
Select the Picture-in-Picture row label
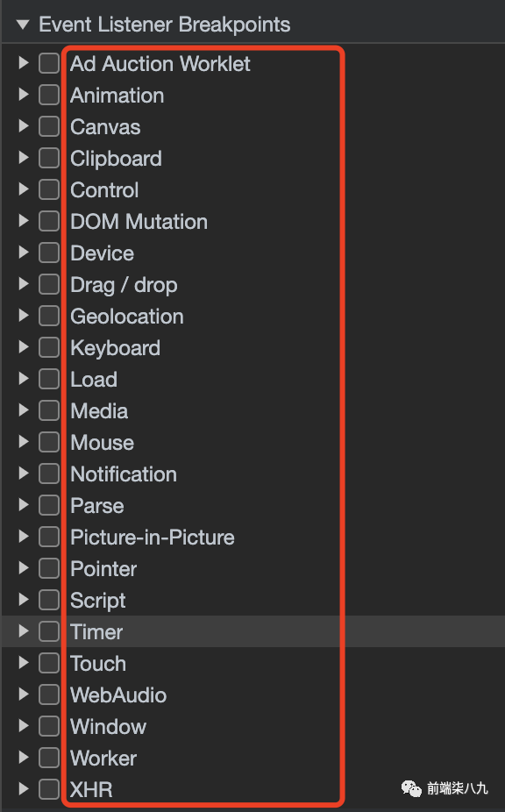tap(153, 537)
